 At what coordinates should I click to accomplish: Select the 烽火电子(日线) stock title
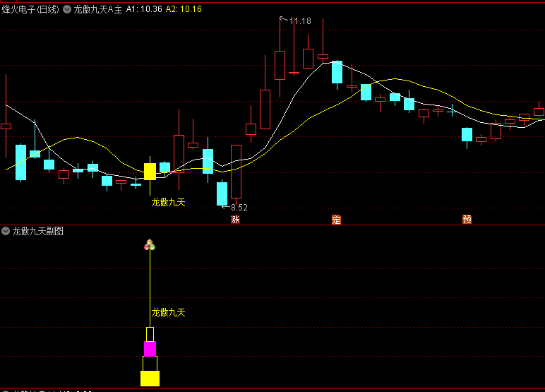pyautogui.click(x=30, y=9)
